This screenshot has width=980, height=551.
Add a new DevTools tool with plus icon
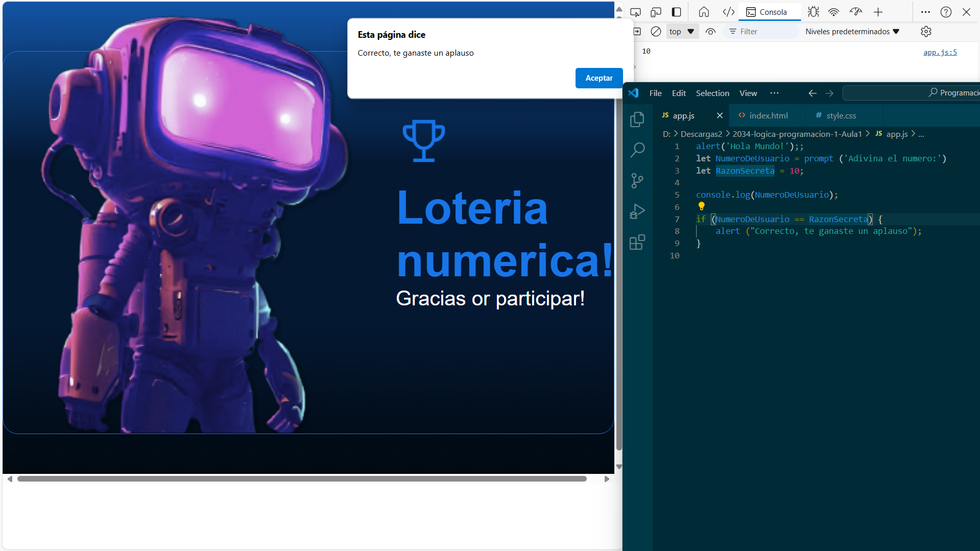coord(878,12)
